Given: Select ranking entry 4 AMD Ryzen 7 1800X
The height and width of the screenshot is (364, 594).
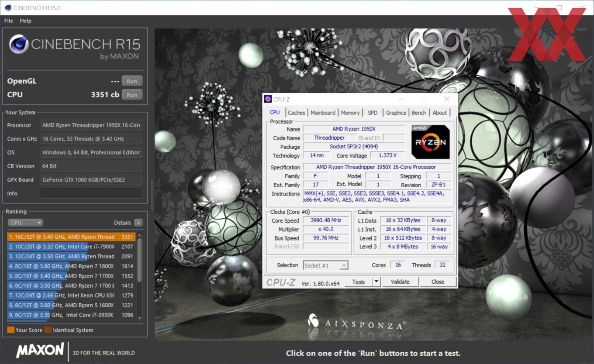Looking at the screenshot, I should pyautogui.click(x=70, y=266).
